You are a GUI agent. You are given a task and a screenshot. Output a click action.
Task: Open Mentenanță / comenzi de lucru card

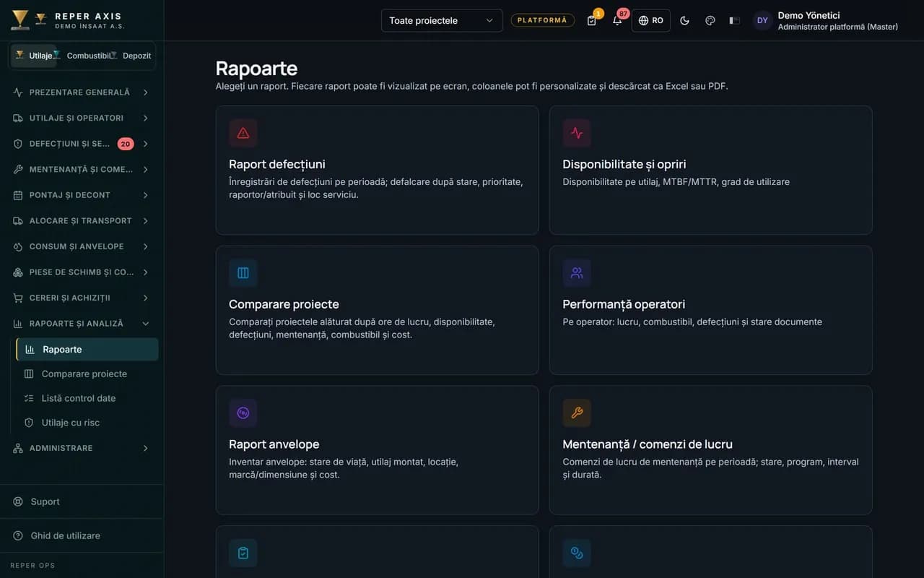pyautogui.click(x=710, y=450)
